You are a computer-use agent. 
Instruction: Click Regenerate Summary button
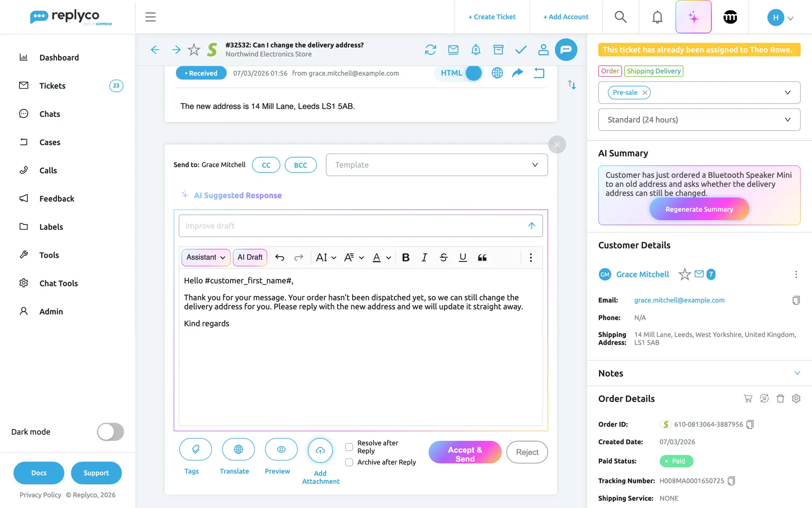(699, 210)
